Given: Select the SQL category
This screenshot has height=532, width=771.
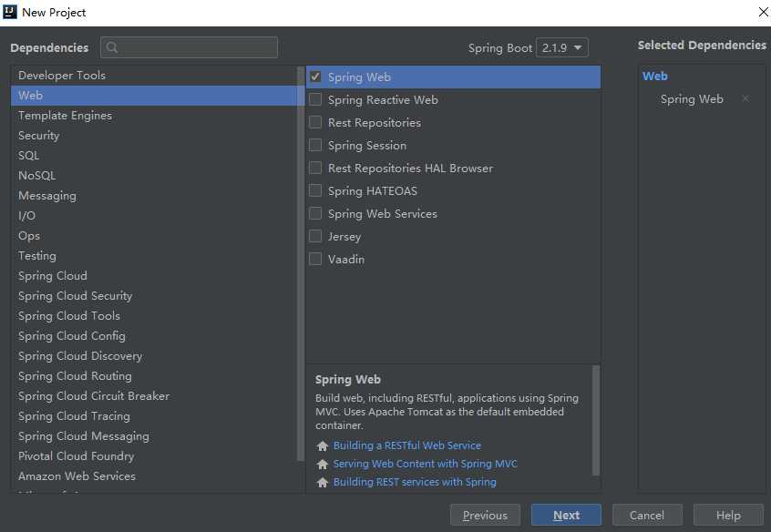Looking at the screenshot, I should tap(154, 156).
